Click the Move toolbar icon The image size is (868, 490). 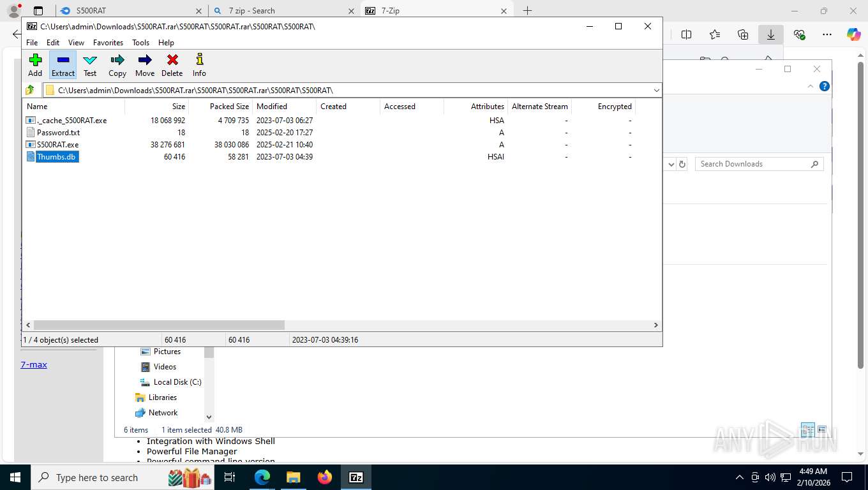[145, 65]
